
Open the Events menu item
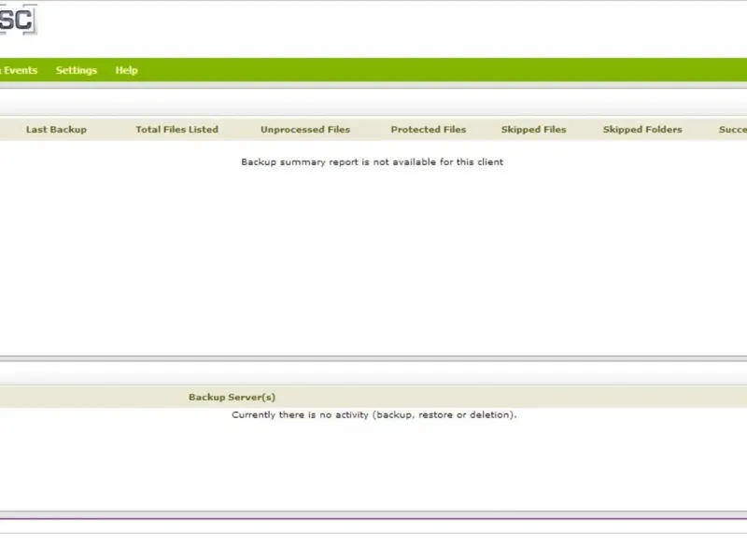point(19,70)
